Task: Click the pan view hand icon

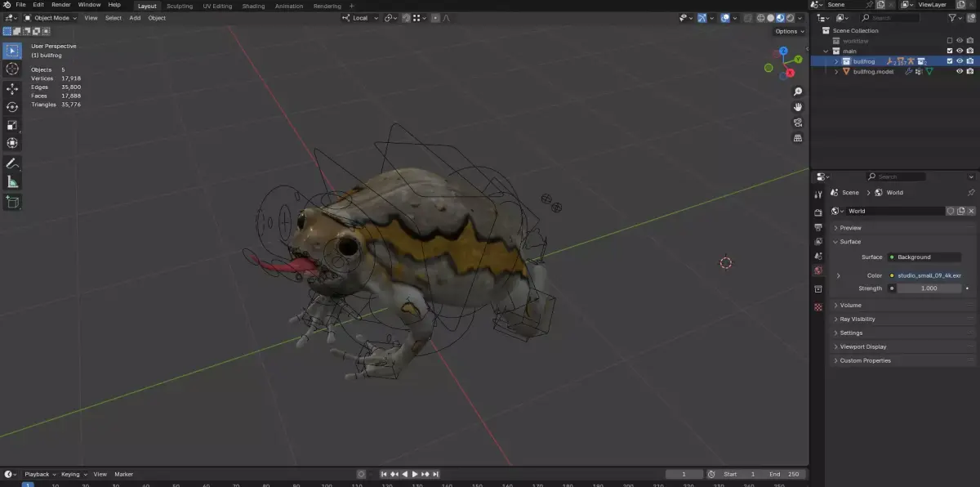Action: [798, 107]
